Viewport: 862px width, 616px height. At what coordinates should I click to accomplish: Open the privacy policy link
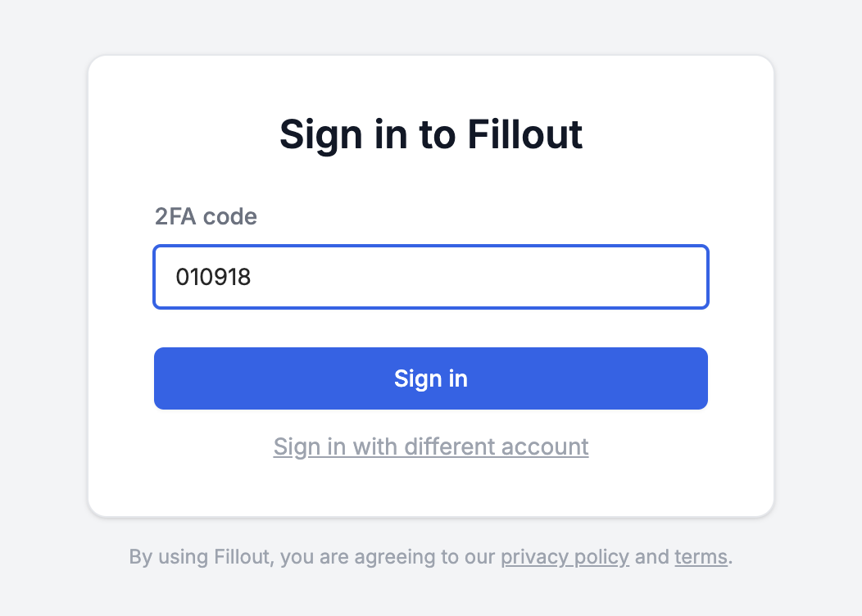point(565,557)
